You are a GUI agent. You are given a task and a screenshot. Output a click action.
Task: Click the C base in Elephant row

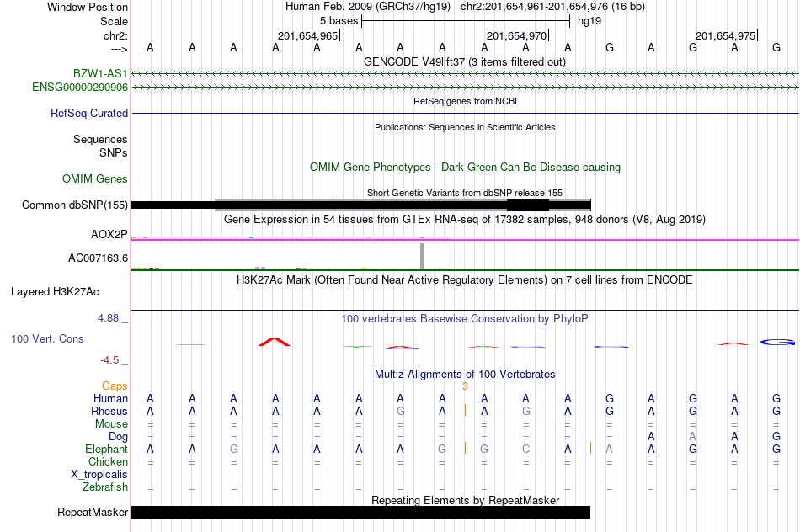point(526,450)
